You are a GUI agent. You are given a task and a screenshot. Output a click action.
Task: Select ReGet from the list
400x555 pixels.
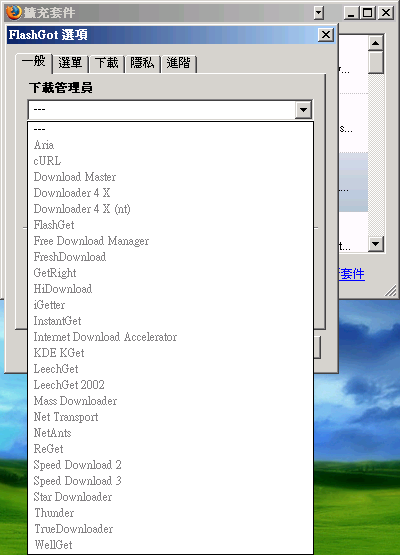click(170, 449)
